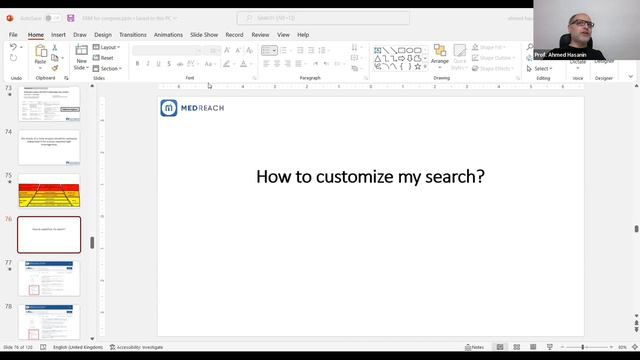
Task: Click the Redo icon below Undo
Action: (13, 58)
